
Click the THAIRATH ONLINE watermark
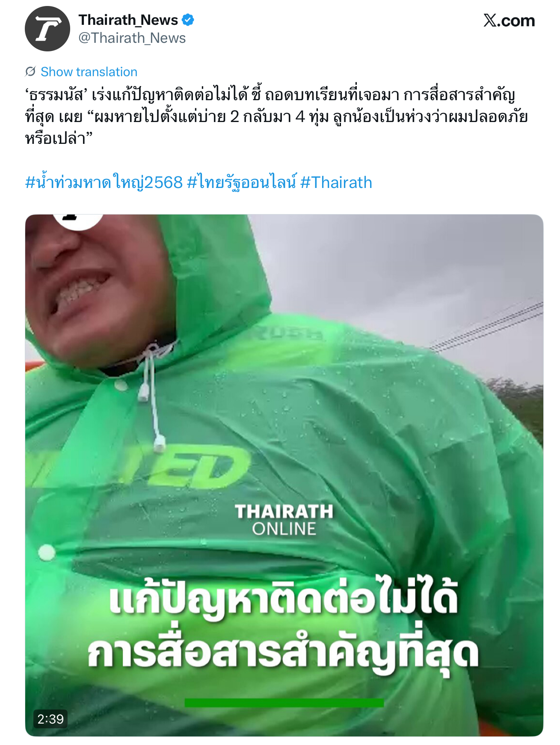[x=284, y=520]
